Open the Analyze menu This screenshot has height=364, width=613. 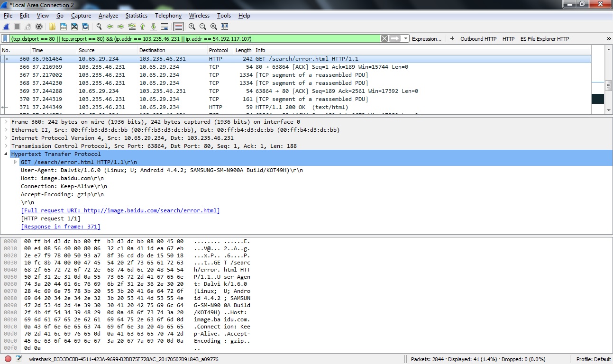[108, 16]
